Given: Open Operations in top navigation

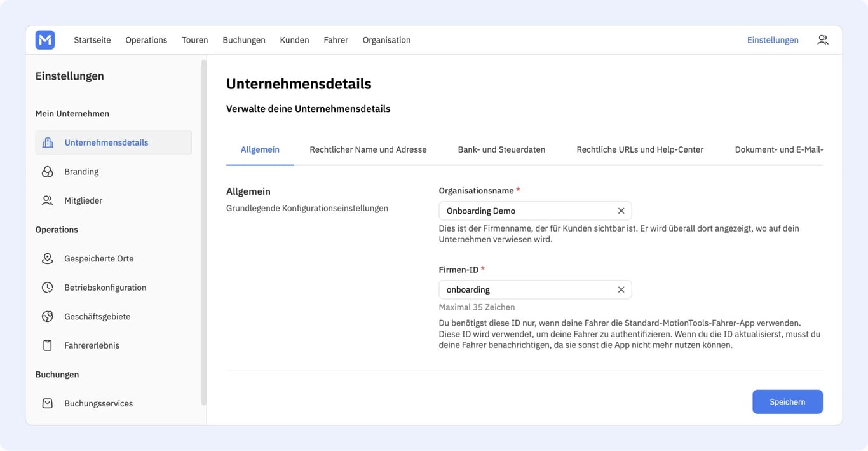Looking at the screenshot, I should pyautogui.click(x=146, y=40).
